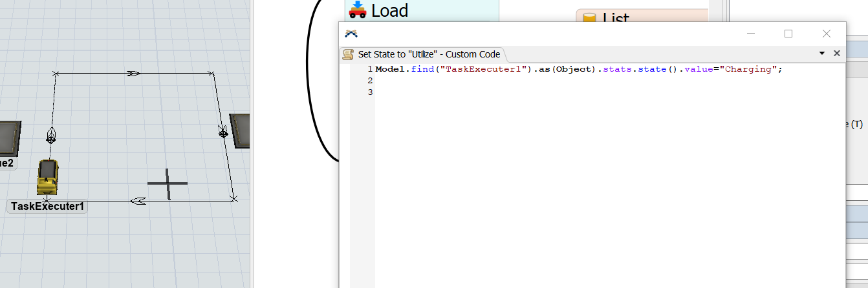
Task: Click the Load activity block label
Action: [x=389, y=10]
